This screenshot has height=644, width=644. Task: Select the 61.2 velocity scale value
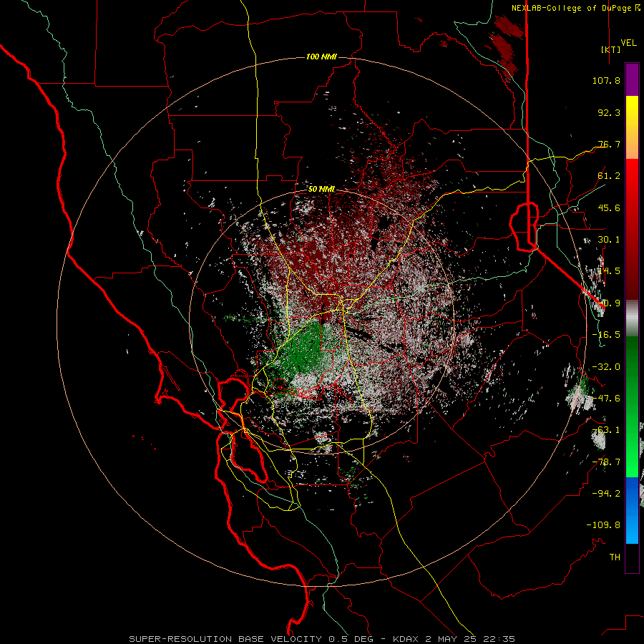pyautogui.click(x=609, y=176)
